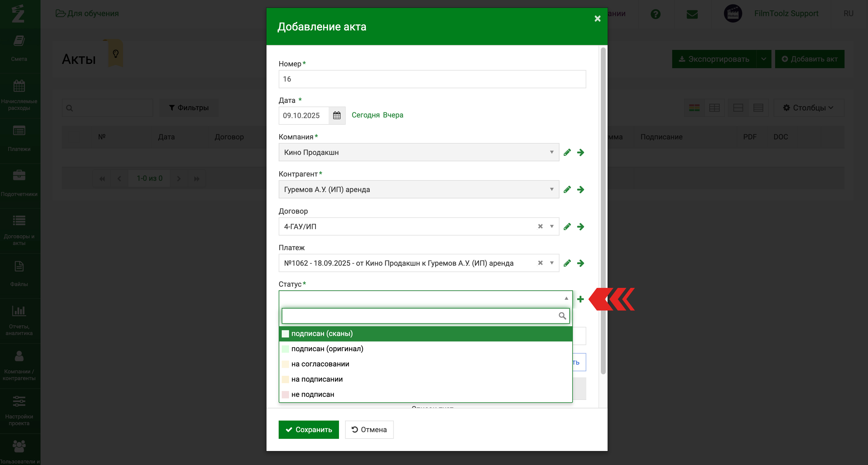Pick the "не подписан" status option

tap(312, 394)
